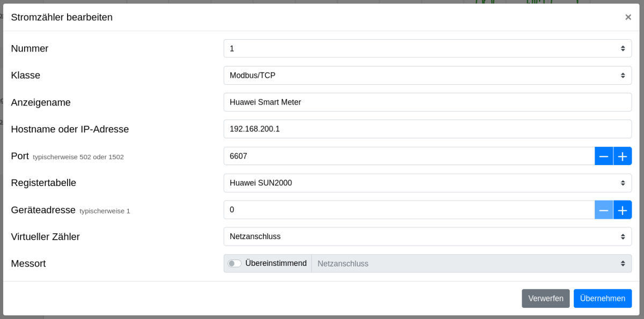
Task: Click the Verwerfen button
Action: (545, 299)
